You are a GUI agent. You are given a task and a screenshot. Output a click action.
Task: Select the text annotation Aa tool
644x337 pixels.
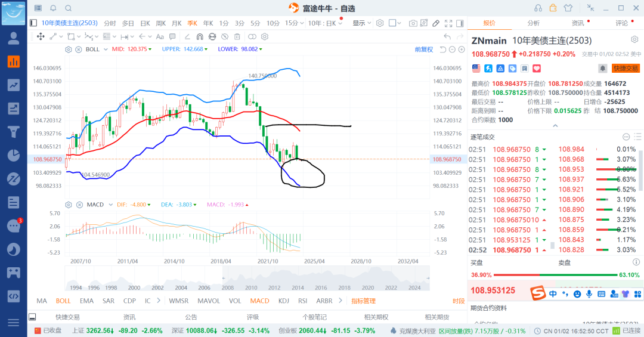click(x=160, y=36)
